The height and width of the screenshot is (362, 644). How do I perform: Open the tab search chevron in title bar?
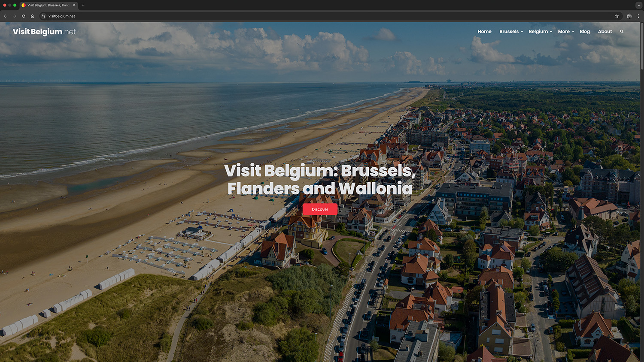coord(638,5)
